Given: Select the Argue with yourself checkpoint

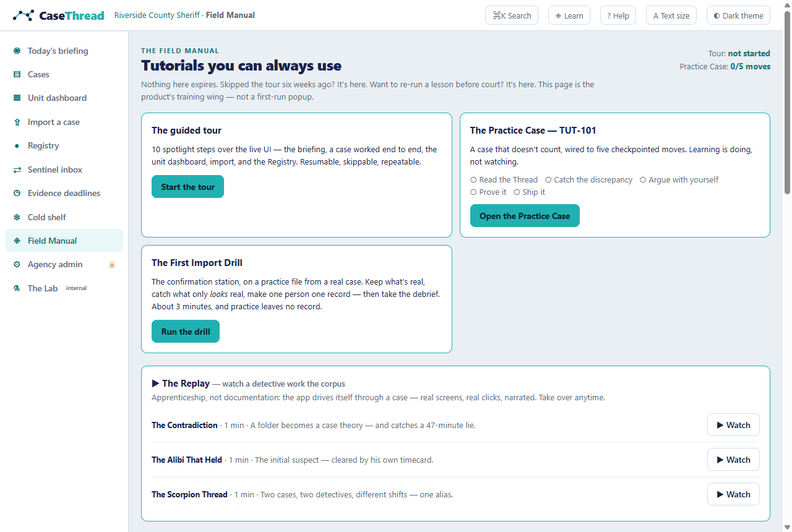Looking at the screenshot, I should [x=679, y=179].
